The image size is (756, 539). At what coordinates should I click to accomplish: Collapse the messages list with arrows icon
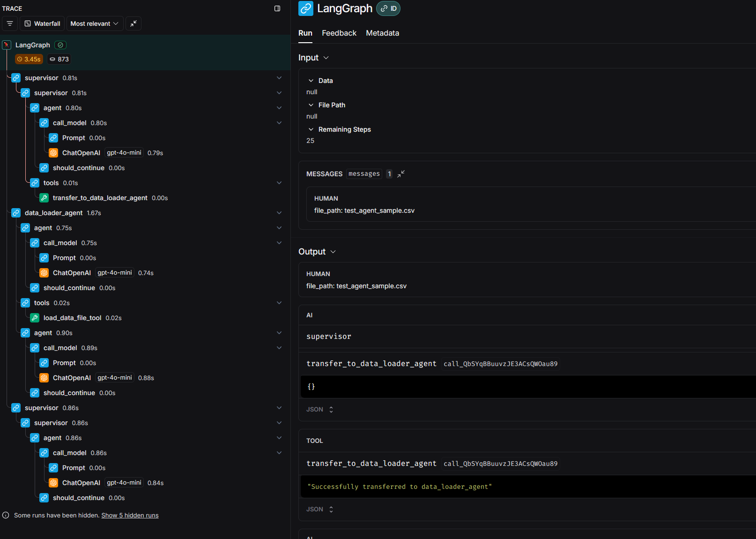401,174
